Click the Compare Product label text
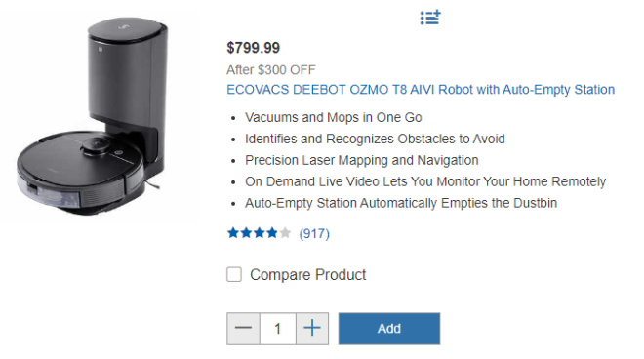 coord(308,275)
